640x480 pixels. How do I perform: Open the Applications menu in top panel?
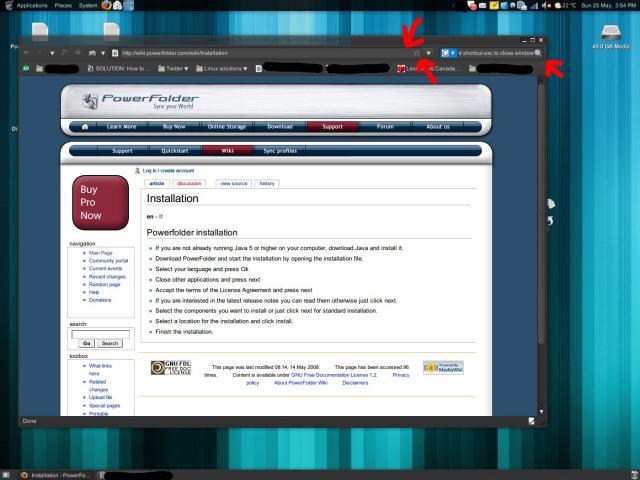pyautogui.click(x=32, y=5)
